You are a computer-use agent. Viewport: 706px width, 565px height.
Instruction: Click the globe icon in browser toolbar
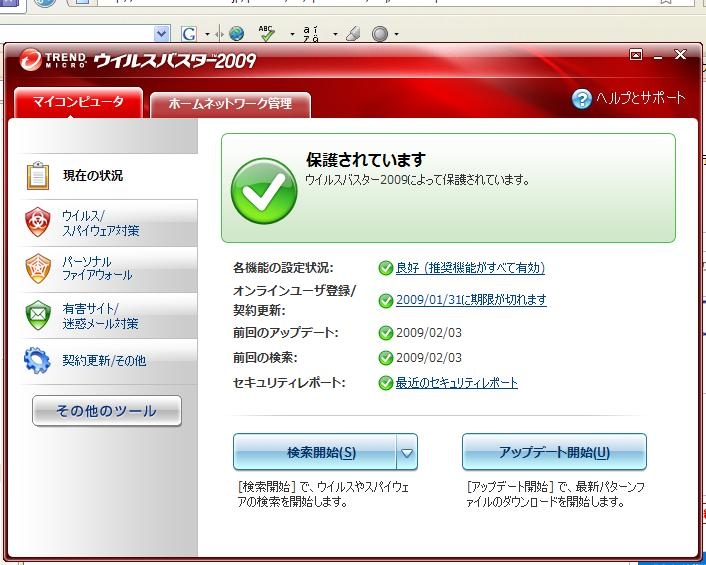236,33
